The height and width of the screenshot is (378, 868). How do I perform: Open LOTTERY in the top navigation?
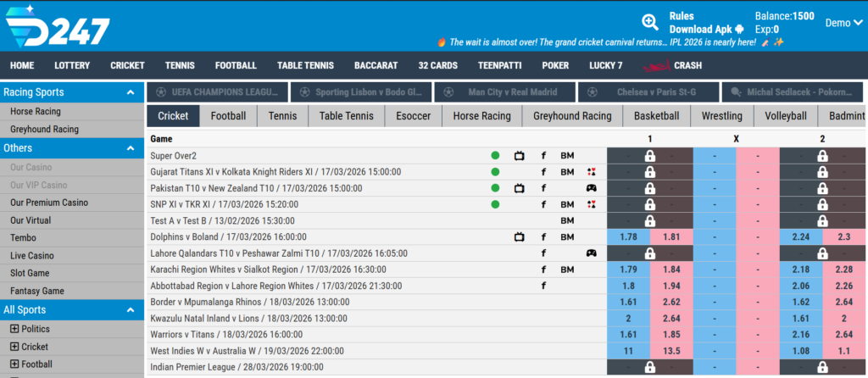[x=72, y=65]
